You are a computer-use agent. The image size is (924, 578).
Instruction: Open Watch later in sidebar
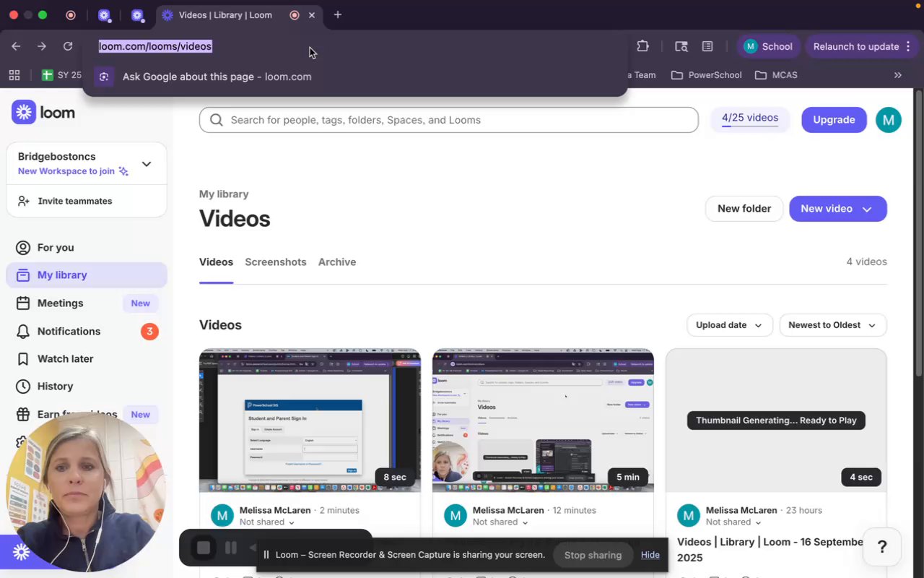pyautogui.click(x=87, y=359)
